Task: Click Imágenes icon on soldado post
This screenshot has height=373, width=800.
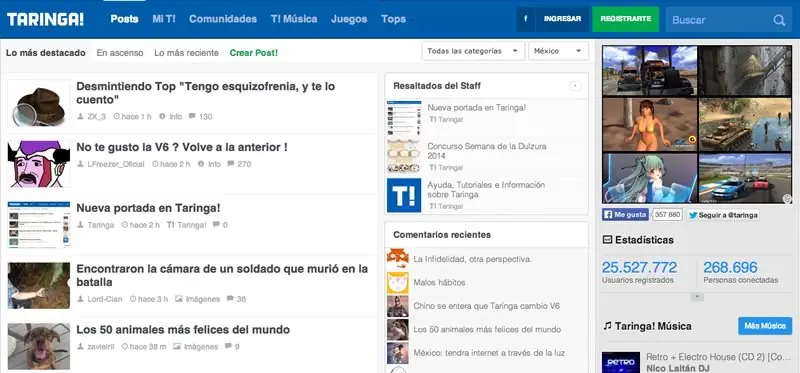Action: coord(178,299)
